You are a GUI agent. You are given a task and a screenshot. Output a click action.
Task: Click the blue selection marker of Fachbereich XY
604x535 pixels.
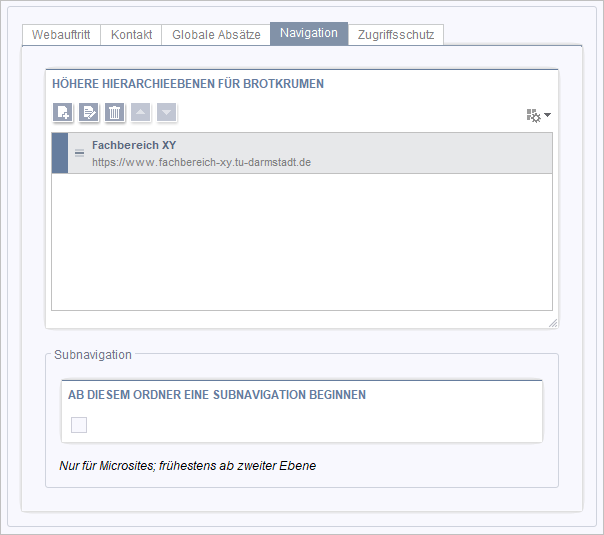point(60,153)
